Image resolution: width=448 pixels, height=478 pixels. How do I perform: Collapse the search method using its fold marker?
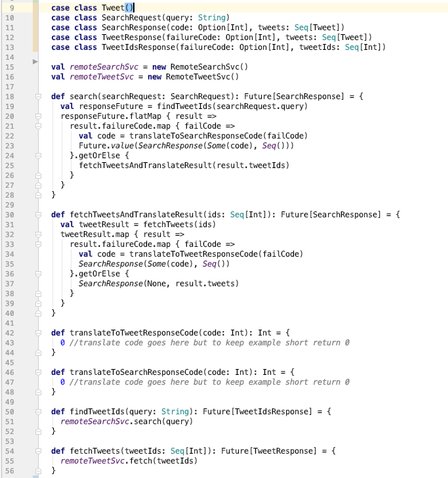(x=39, y=97)
